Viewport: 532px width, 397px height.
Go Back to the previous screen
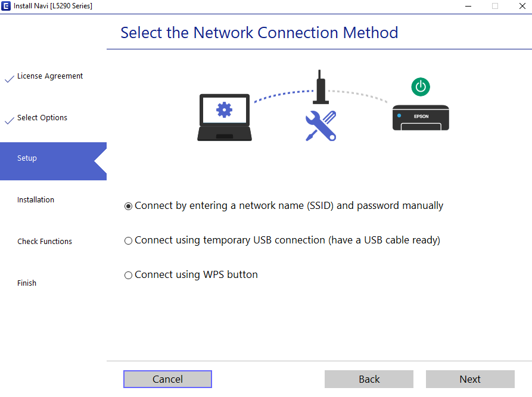tap(369, 379)
